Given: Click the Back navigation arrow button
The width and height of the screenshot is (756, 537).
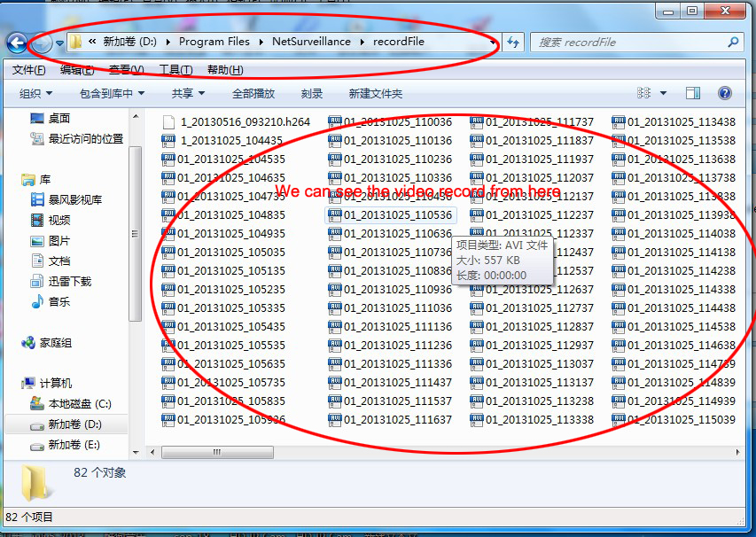Looking at the screenshot, I should tap(17, 42).
